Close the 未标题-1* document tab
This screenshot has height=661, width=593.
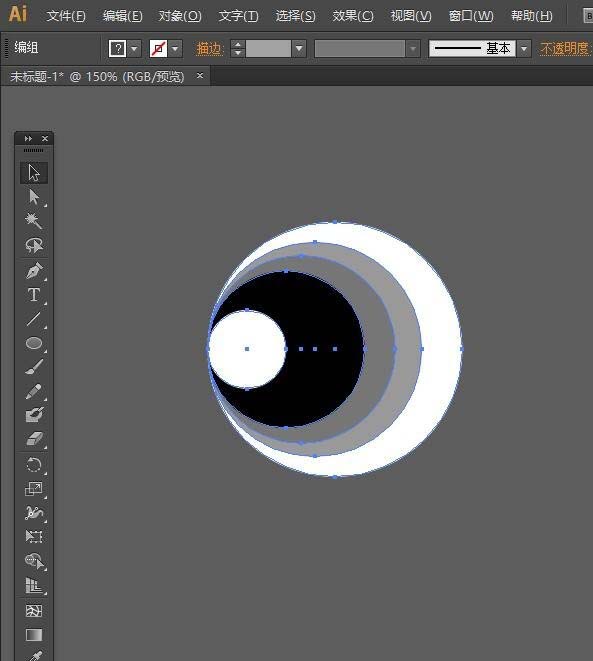(x=200, y=75)
